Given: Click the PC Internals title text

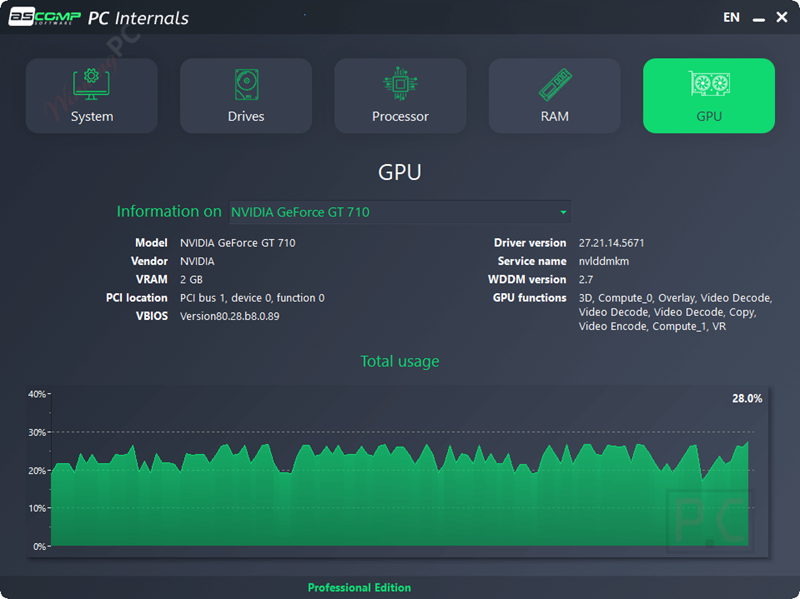Looking at the screenshot, I should (x=138, y=18).
